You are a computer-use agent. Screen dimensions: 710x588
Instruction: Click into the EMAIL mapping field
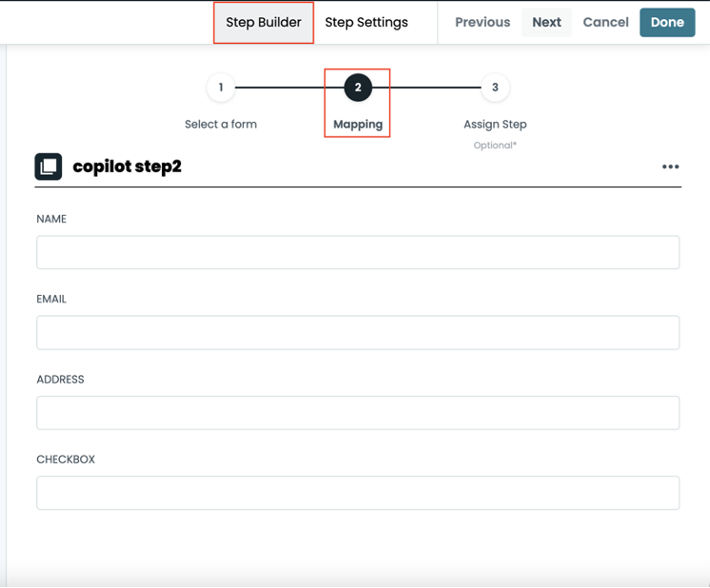[358, 332]
